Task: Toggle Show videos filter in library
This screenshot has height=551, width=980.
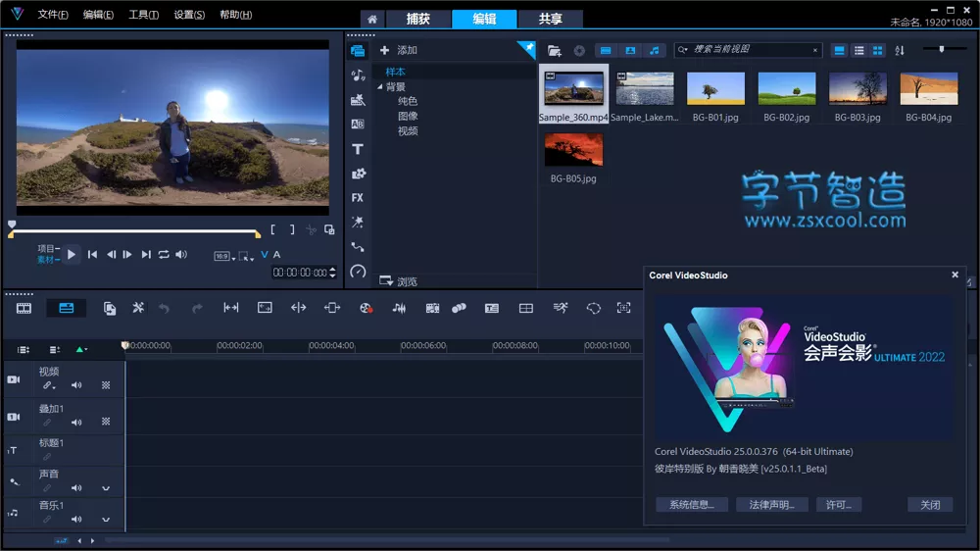Action: pyautogui.click(x=606, y=51)
